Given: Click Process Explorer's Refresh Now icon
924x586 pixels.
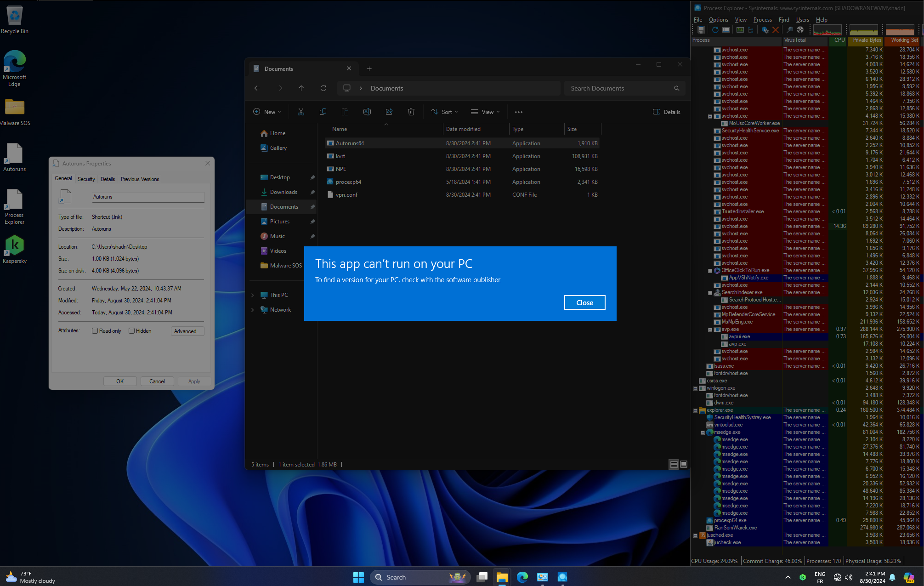Looking at the screenshot, I should [715, 30].
